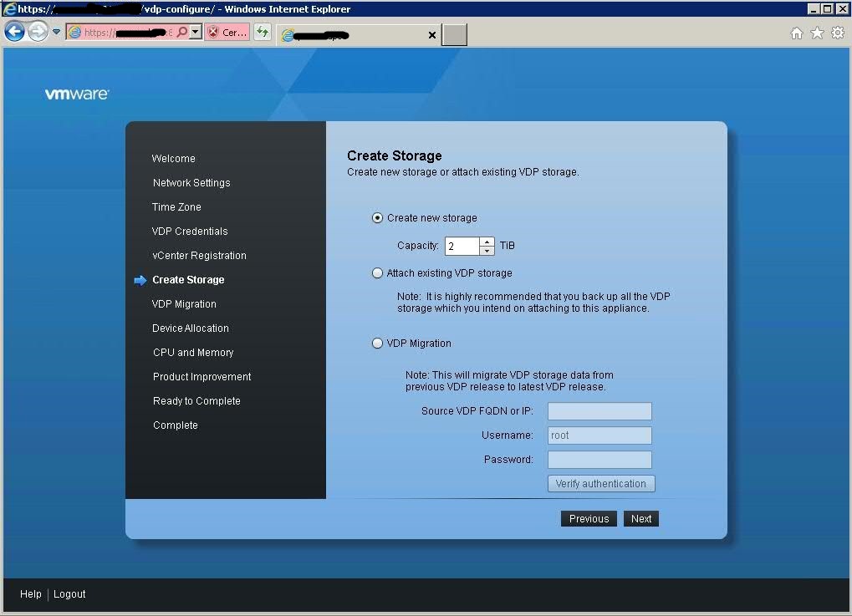
Task: Focus the Password input field
Action: point(599,460)
